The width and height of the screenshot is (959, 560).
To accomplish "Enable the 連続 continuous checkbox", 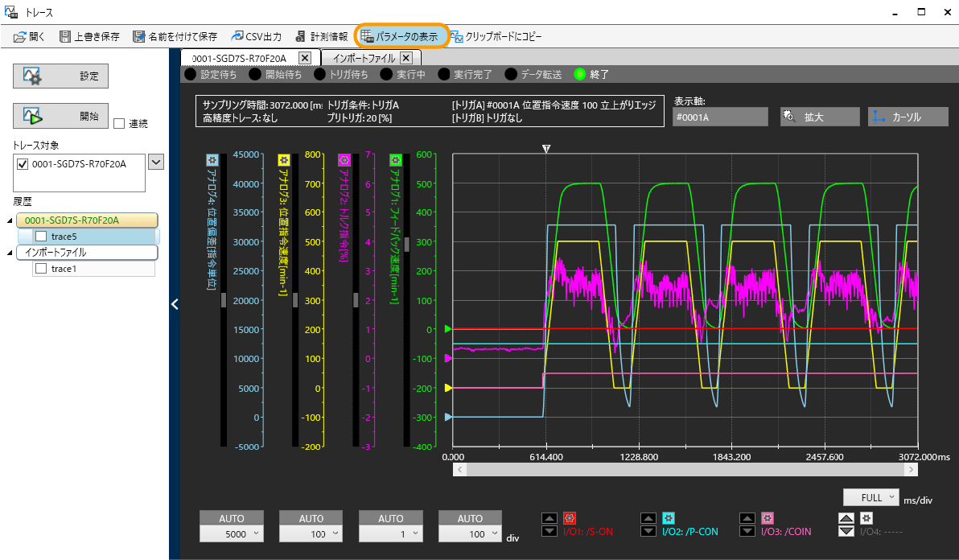I will (119, 124).
